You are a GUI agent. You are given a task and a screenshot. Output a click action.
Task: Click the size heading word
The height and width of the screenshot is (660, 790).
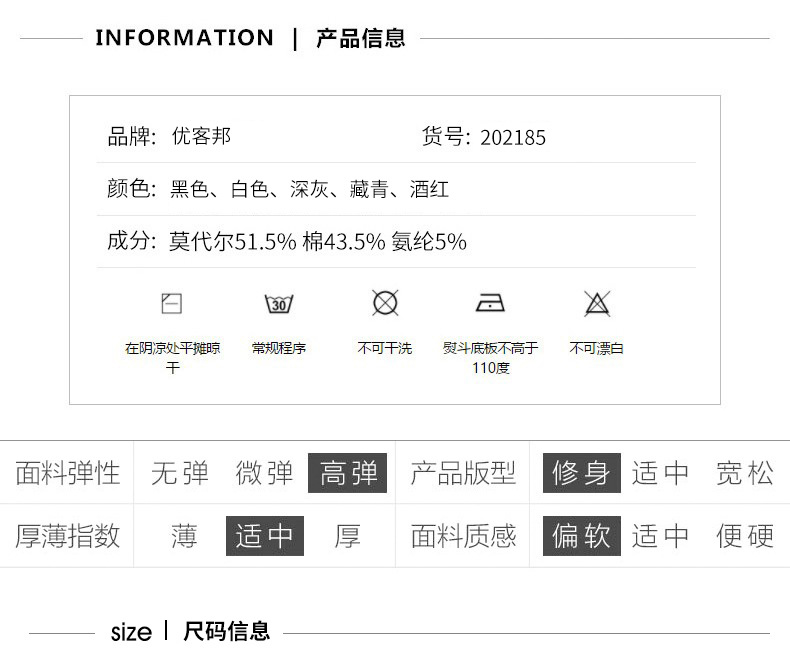(131, 632)
